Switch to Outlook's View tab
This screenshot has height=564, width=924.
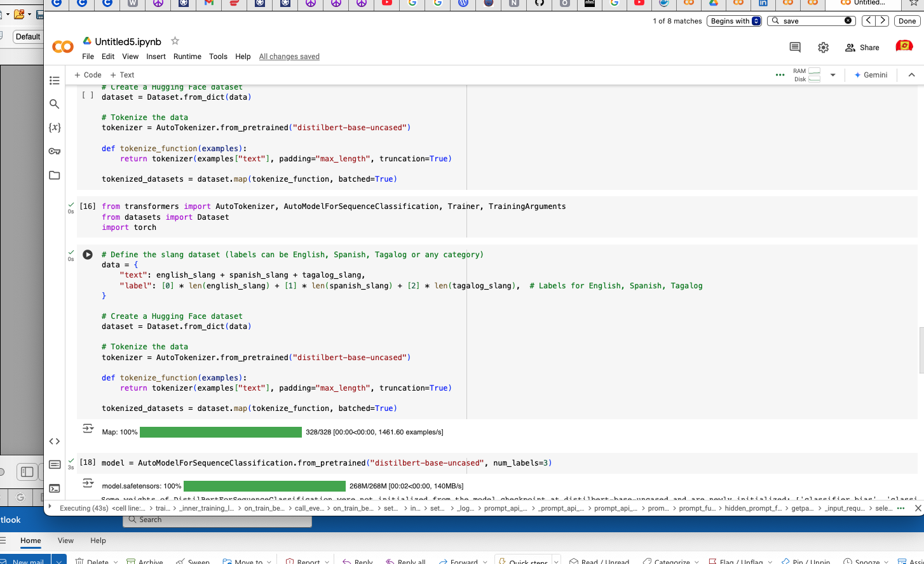(65, 540)
